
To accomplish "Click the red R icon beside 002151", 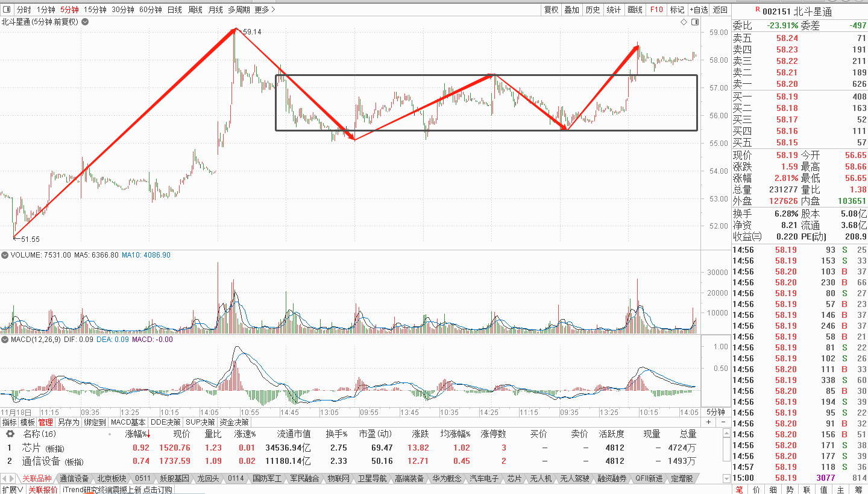I will (757, 10).
